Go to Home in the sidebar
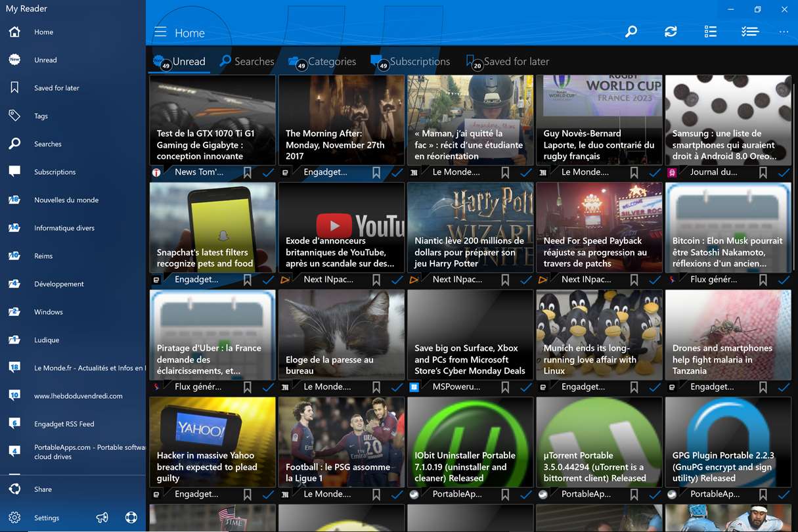Image resolution: width=798 pixels, height=532 pixels. 73,32
